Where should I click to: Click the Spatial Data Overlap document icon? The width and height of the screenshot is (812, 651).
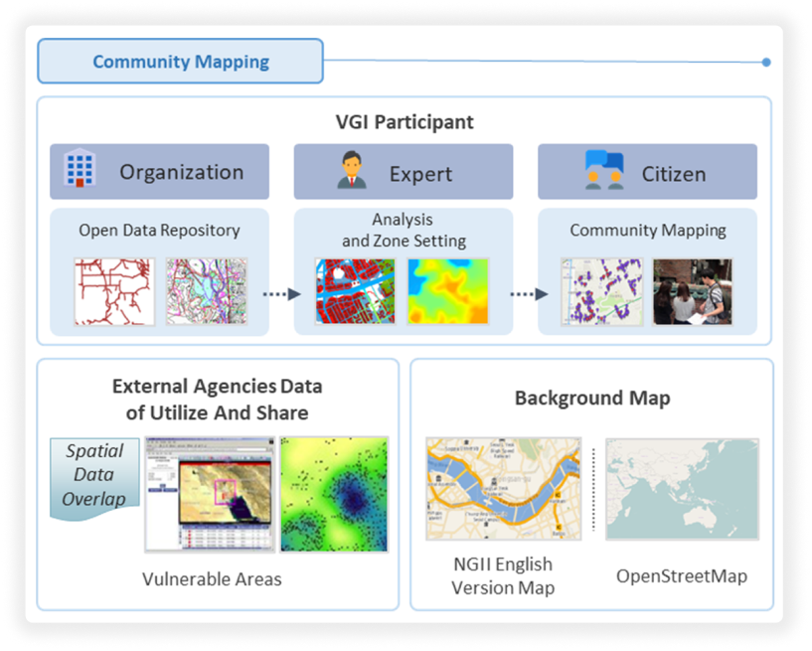(94, 476)
